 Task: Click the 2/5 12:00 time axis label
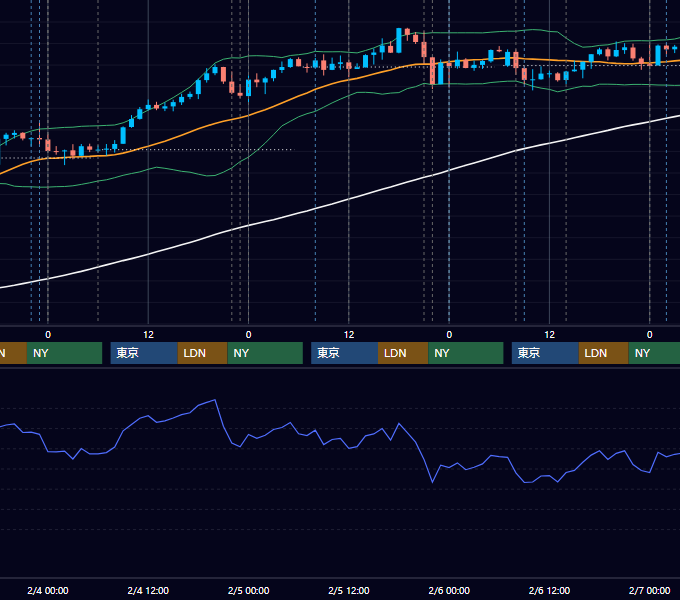(349, 590)
